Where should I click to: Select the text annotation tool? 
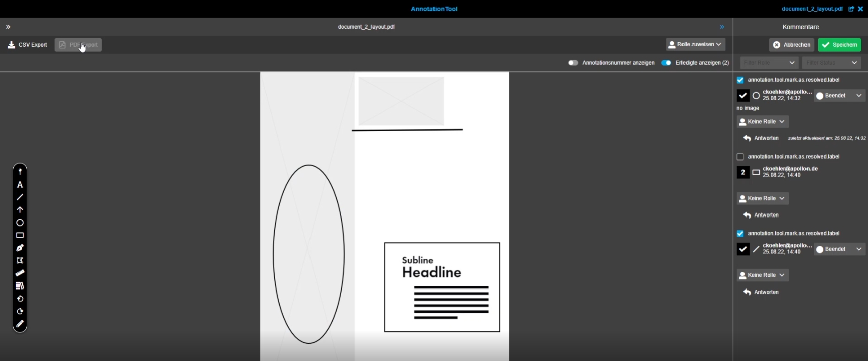(x=20, y=185)
